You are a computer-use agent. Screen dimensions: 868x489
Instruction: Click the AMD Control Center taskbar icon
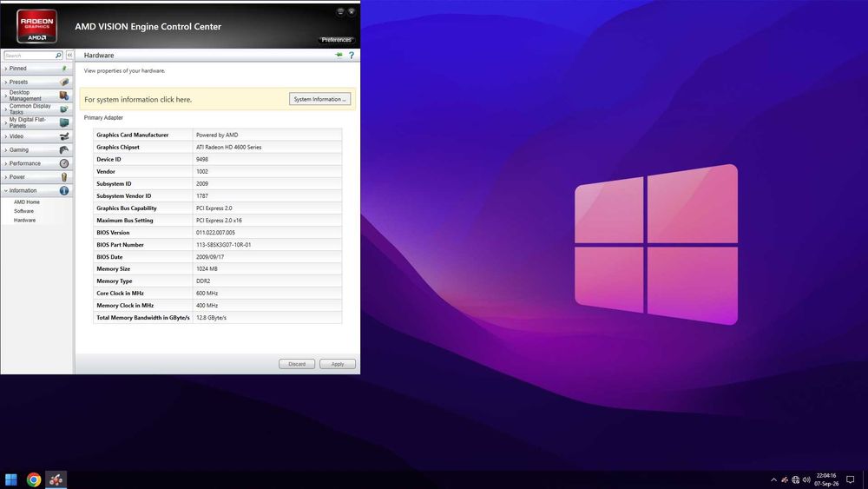pyautogui.click(x=56, y=479)
